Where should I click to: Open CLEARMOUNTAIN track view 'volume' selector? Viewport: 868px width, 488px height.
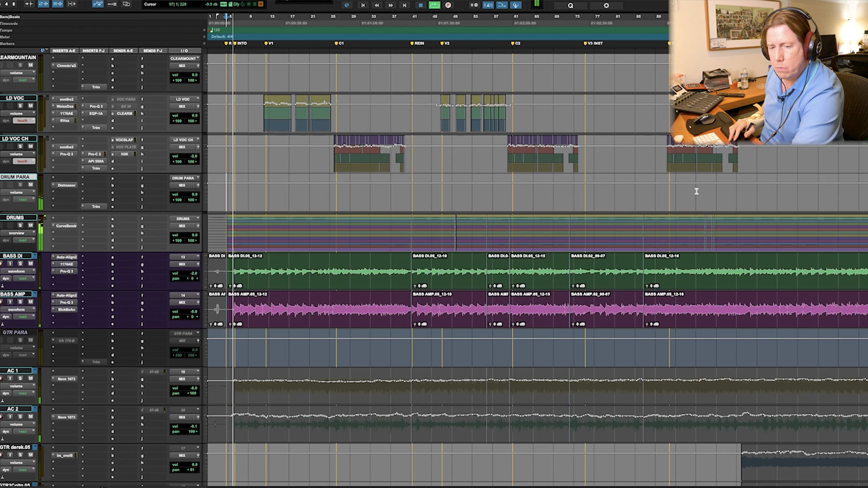18,73
